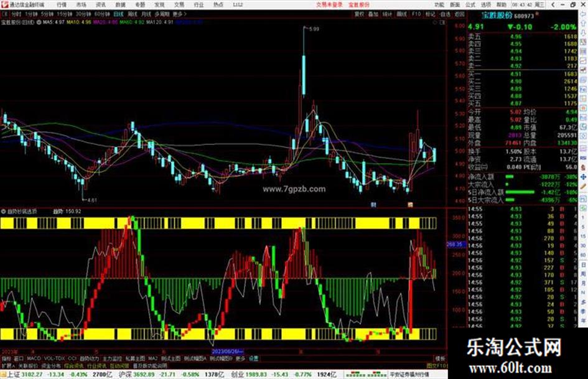Open F10 company info

pos(416,14)
